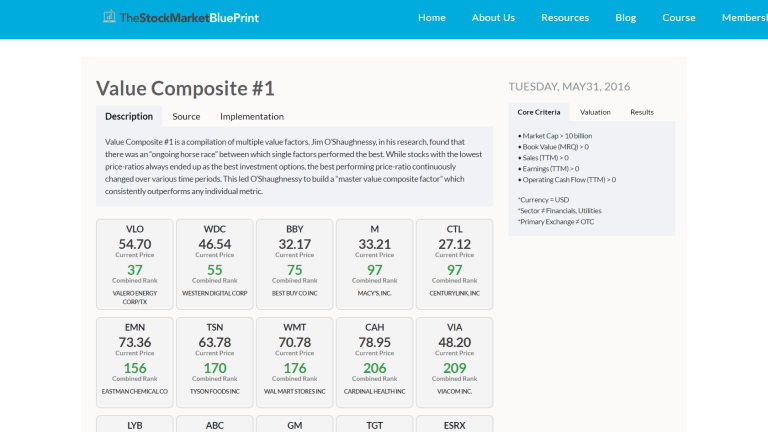
Task: Open the TSN Tyson Foods card
Action: [x=215, y=362]
